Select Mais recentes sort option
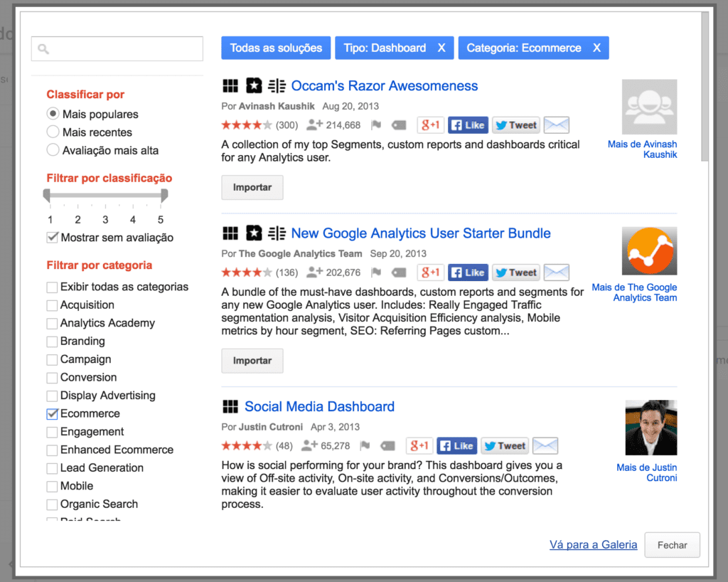The height and width of the screenshot is (582, 728). [53, 132]
